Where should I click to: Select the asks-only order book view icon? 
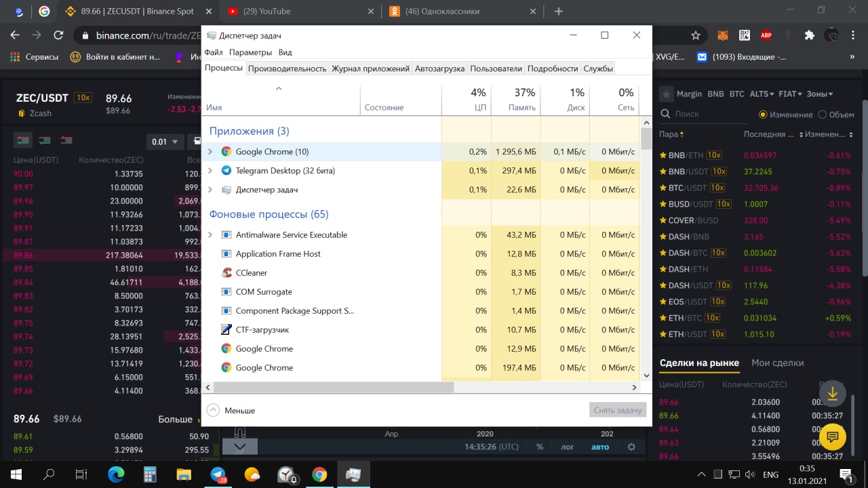(x=66, y=140)
